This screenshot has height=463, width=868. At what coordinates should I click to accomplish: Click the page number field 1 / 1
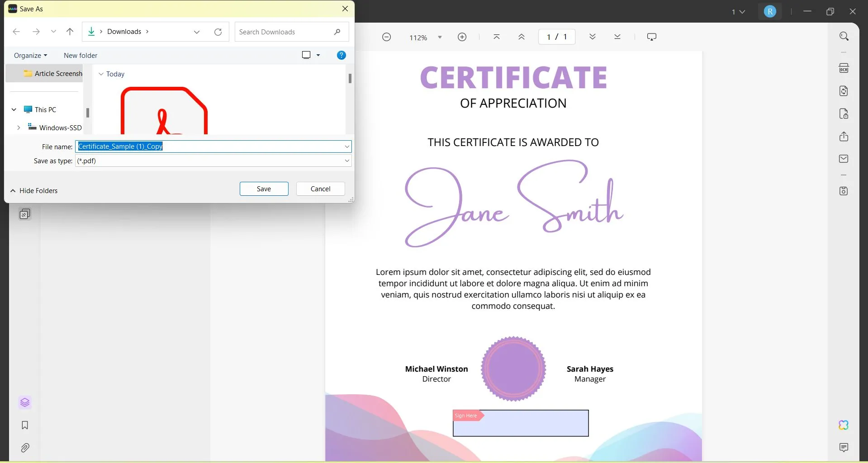pos(557,37)
